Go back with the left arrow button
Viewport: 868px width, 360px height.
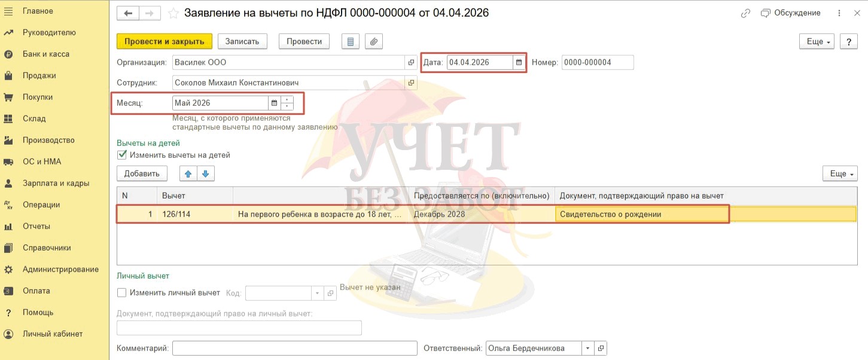(x=128, y=13)
